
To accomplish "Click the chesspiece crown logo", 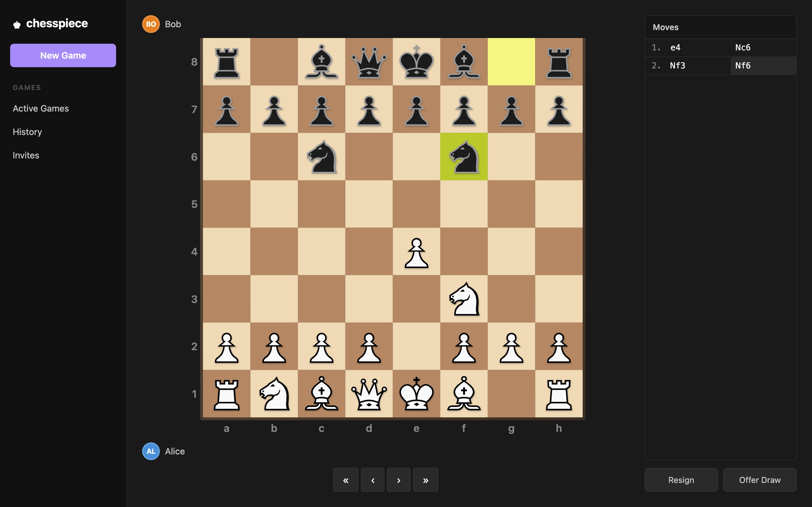I will pyautogui.click(x=17, y=23).
